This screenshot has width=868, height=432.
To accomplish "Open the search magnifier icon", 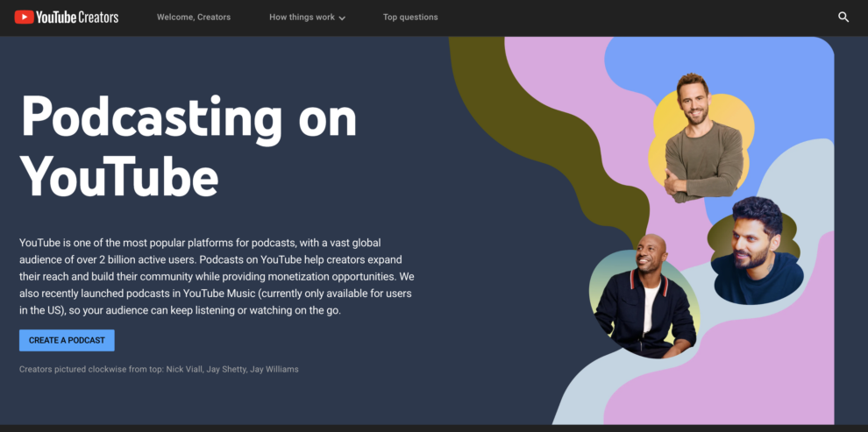I will pyautogui.click(x=843, y=18).
